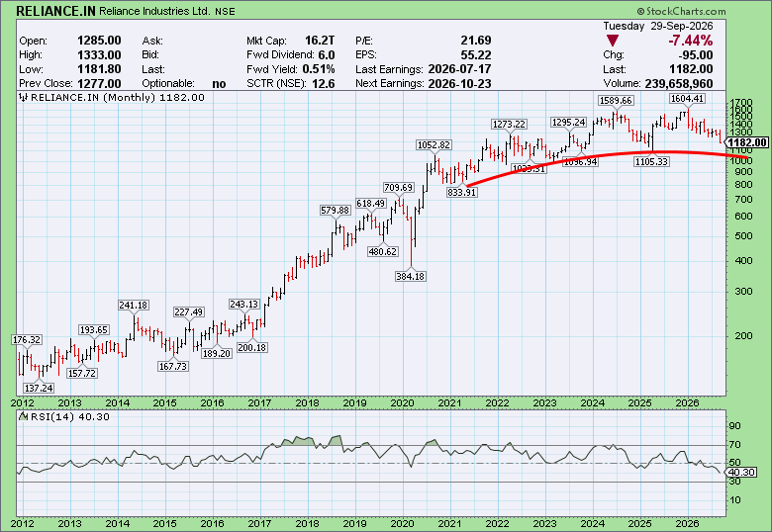Click the Mkt Cap value 16.2T

click(320, 41)
